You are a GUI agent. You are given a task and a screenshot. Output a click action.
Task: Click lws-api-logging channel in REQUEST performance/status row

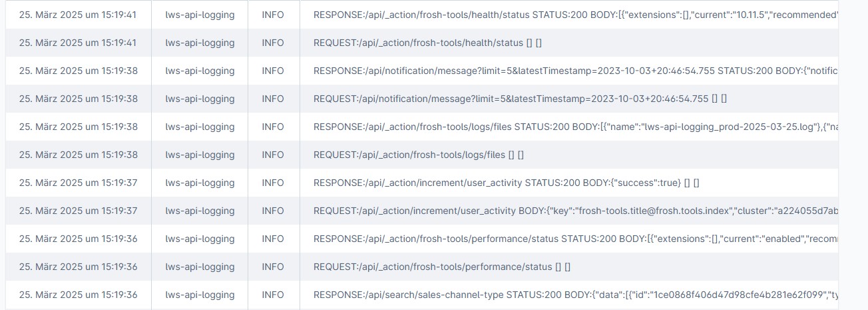pos(200,267)
